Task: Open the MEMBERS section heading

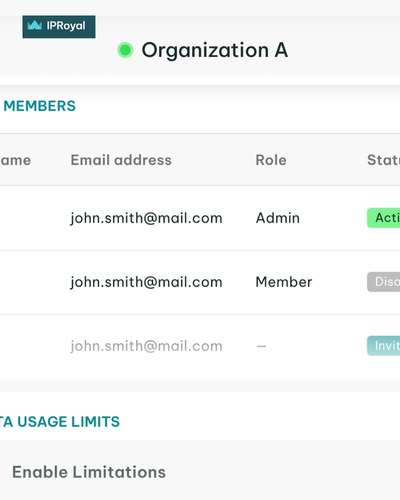Action: point(39,106)
